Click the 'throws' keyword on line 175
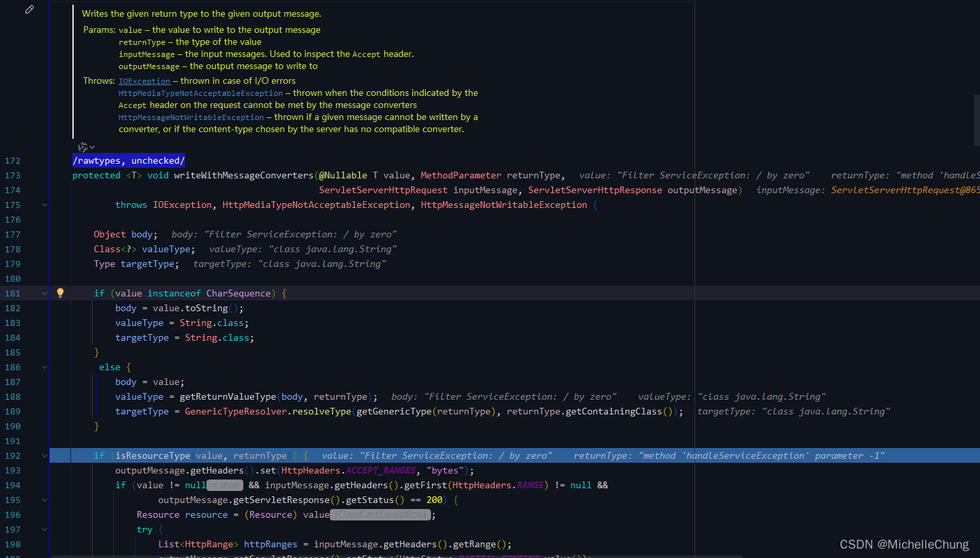 coord(131,205)
